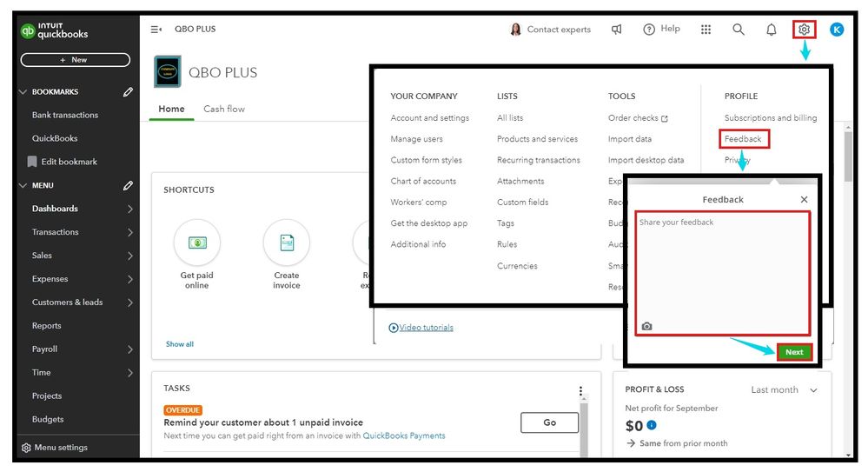The image size is (868, 472).
Task: Expand the Payroll submenu arrow
Action: pos(130,349)
